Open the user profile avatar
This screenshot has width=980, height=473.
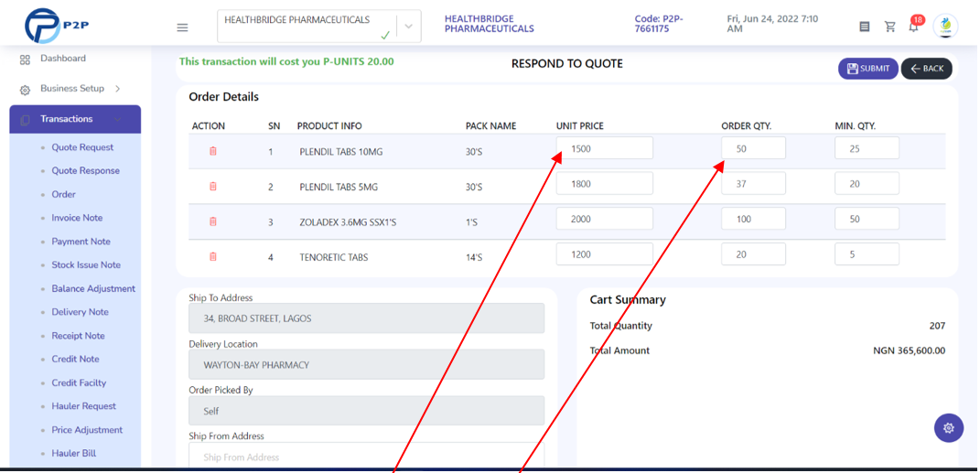[945, 27]
